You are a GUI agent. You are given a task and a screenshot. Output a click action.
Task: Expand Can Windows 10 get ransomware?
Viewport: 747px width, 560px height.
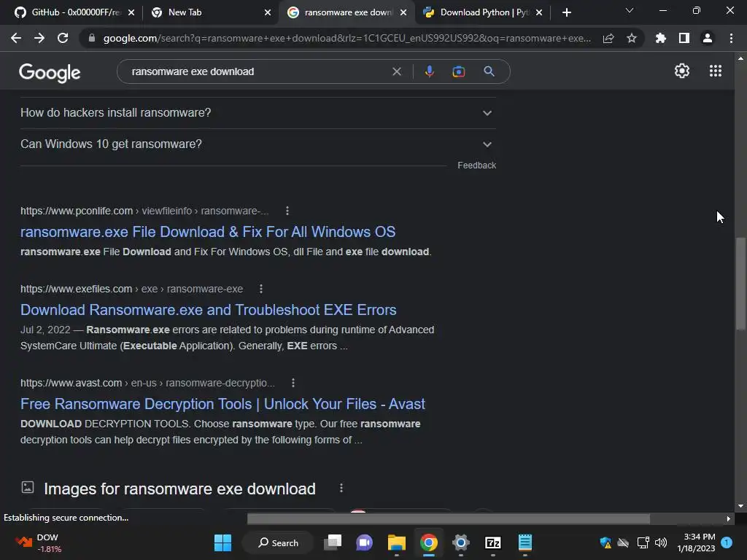pyautogui.click(x=258, y=144)
